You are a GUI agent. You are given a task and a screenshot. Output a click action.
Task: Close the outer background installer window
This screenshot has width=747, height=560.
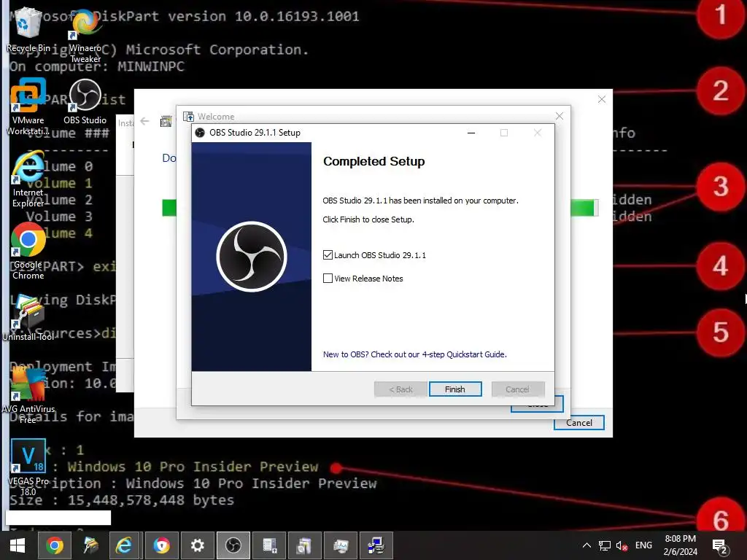click(602, 99)
